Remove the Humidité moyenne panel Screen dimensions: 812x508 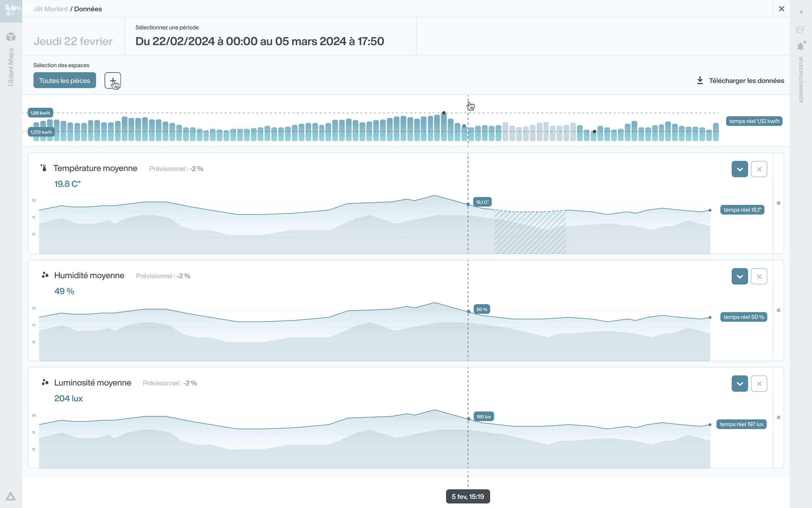759,277
